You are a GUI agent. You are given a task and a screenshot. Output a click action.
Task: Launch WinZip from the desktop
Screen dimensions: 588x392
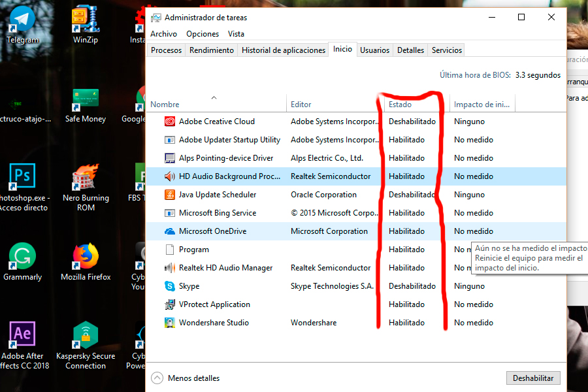point(86,20)
